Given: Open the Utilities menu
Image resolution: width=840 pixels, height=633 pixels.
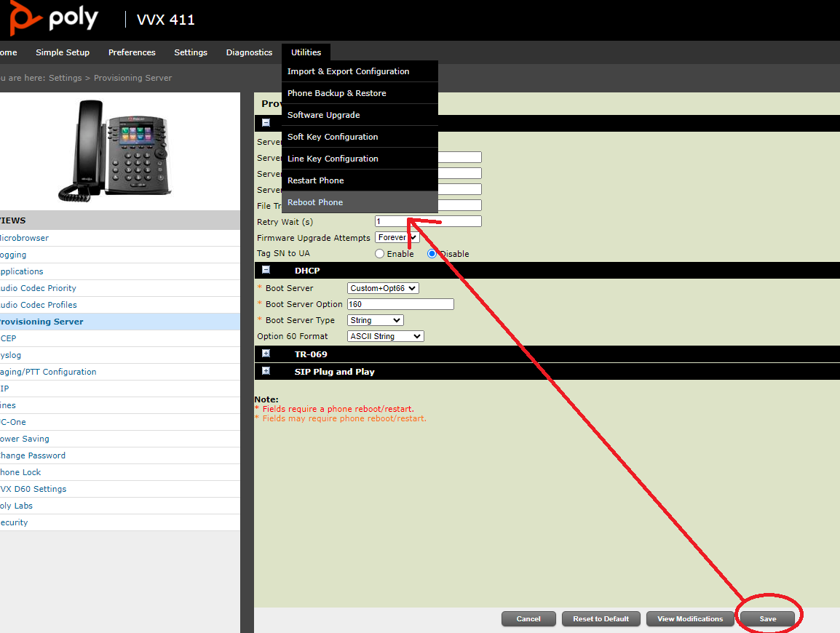Looking at the screenshot, I should pyautogui.click(x=306, y=52).
